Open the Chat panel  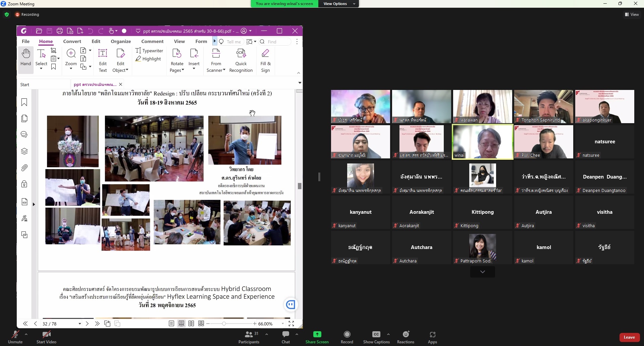(x=286, y=337)
